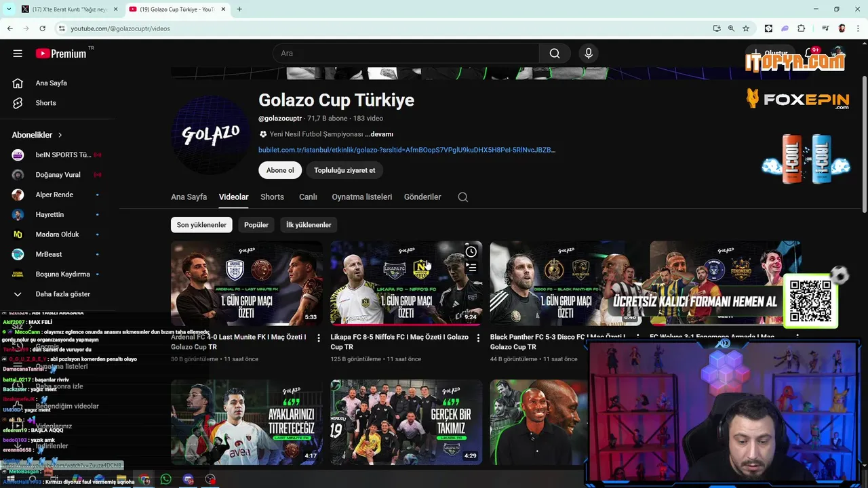
Task: Subscribe with Abone ol button
Action: pyautogui.click(x=280, y=170)
